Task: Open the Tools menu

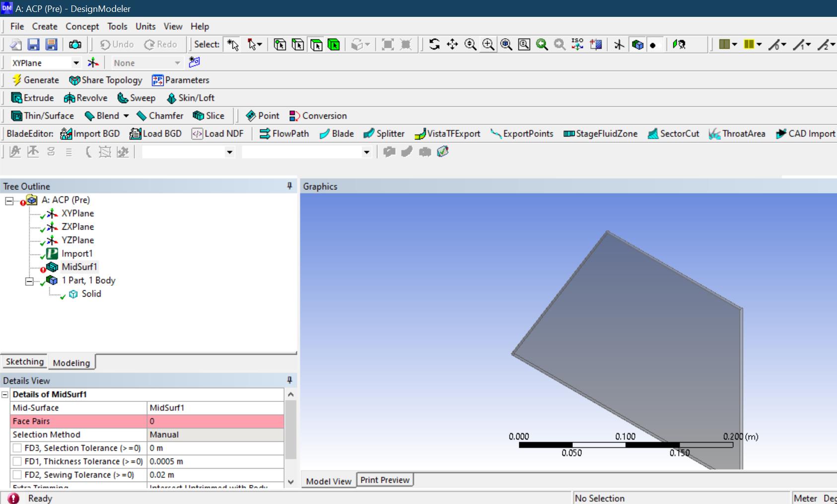Action: point(117,26)
